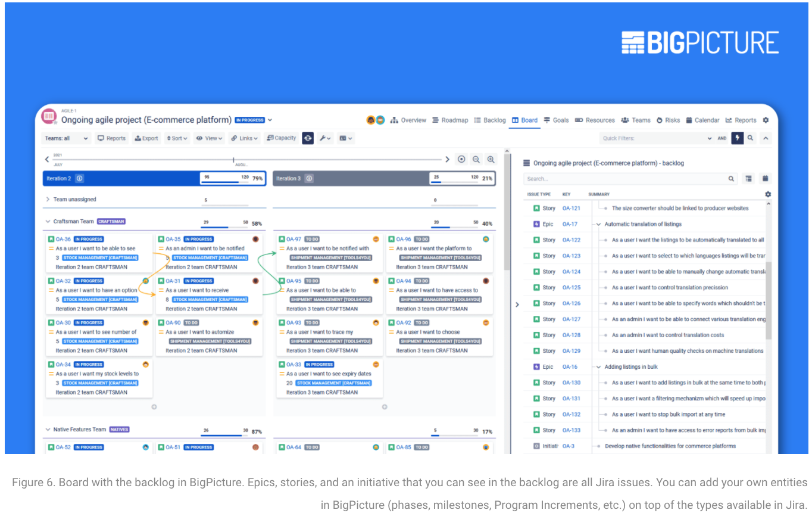Collapse the Automatic translation of listings epic

(x=599, y=225)
